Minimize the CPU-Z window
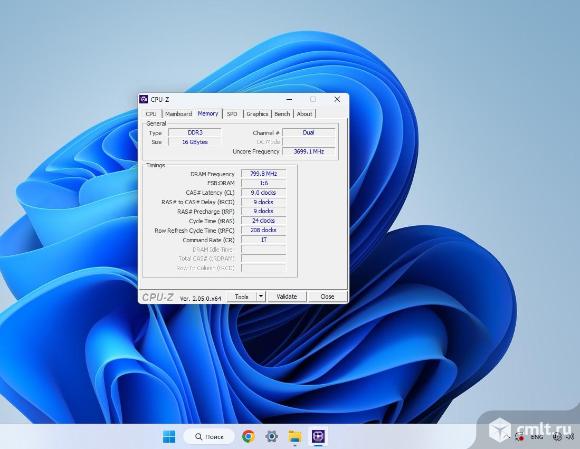The width and height of the screenshot is (580, 449). click(290, 99)
